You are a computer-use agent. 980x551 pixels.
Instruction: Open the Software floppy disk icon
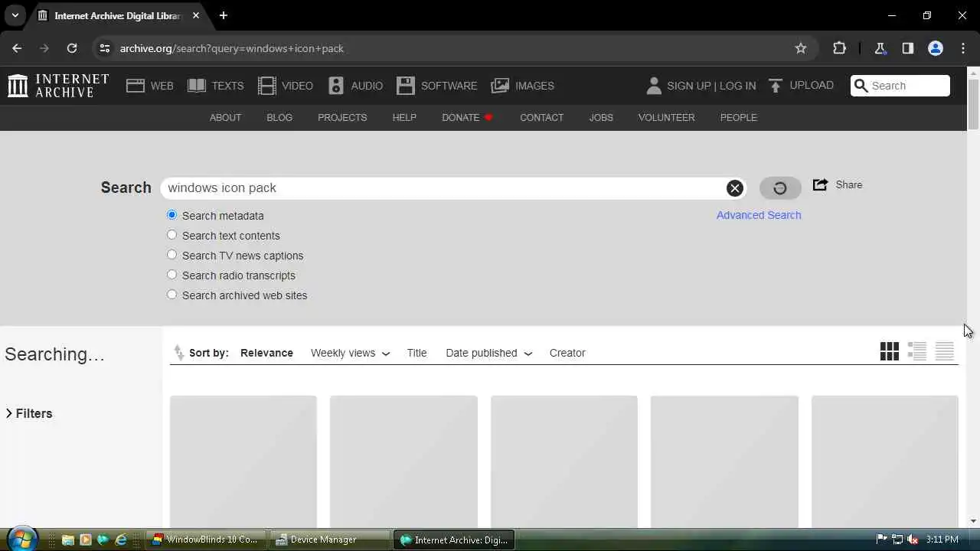coord(406,86)
